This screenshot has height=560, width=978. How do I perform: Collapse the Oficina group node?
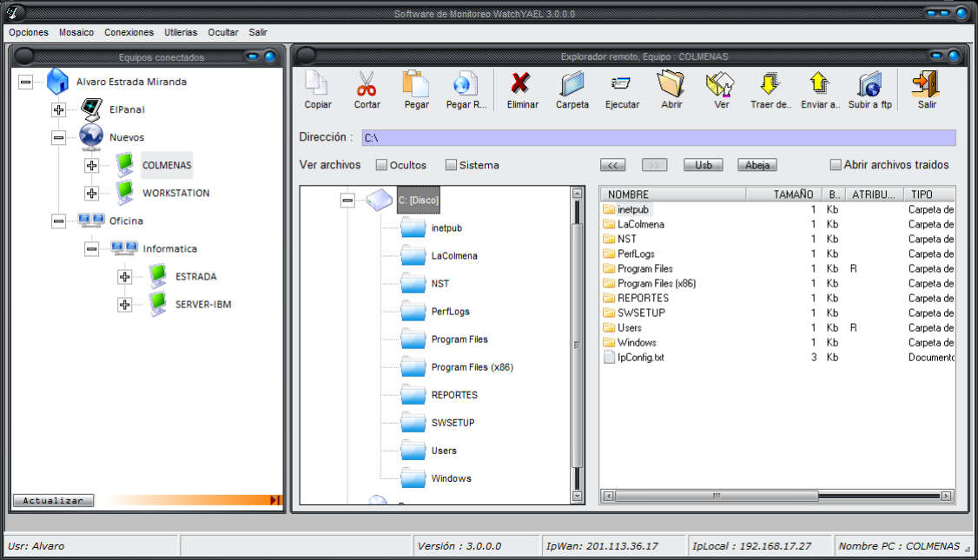[58, 221]
